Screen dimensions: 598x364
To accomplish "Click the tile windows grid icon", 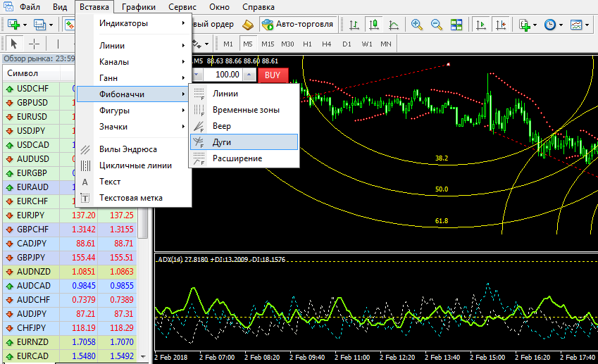I will tap(456, 25).
